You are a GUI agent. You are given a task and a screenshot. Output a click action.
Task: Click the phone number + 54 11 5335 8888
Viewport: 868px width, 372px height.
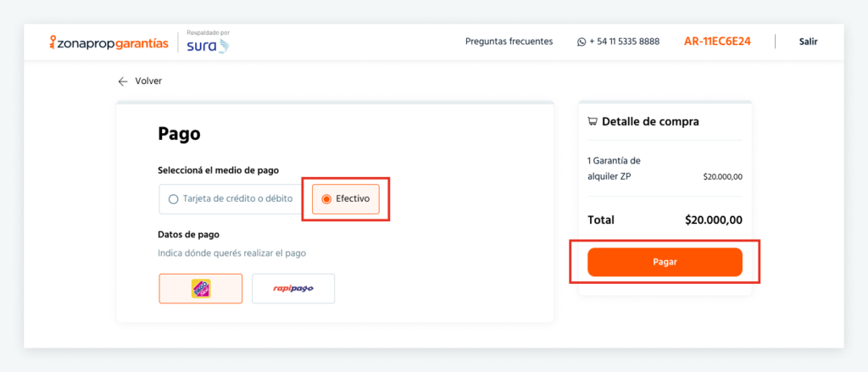[x=624, y=42]
